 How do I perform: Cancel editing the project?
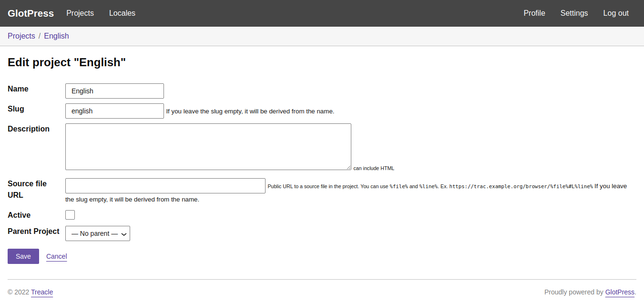(57, 256)
